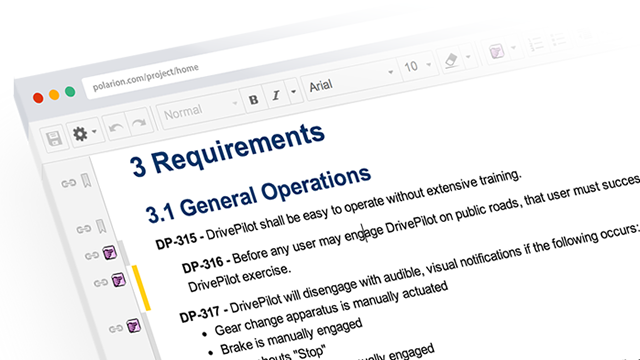Viewport: 640px width, 360px height.
Task: Click the yellow change marker beside DP-316
Action: (x=141, y=288)
